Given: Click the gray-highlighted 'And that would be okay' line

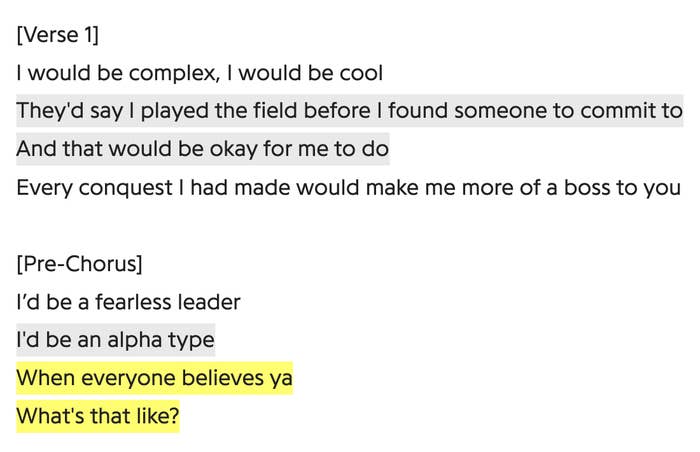Looking at the screenshot, I should tap(203, 149).
